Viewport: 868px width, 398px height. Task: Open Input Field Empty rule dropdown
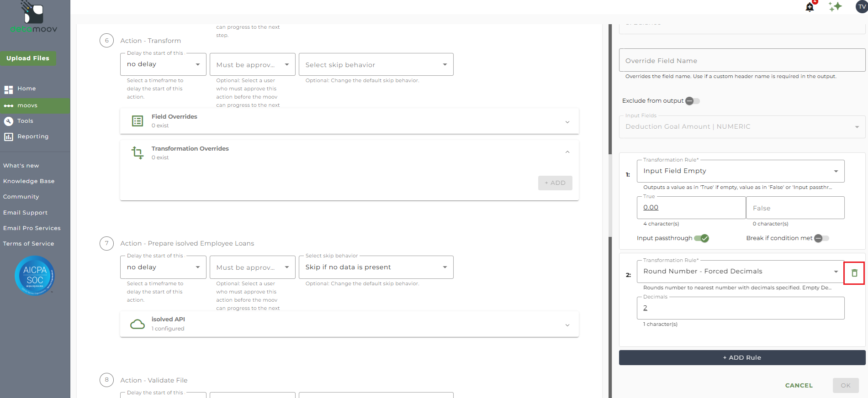[x=741, y=171]
